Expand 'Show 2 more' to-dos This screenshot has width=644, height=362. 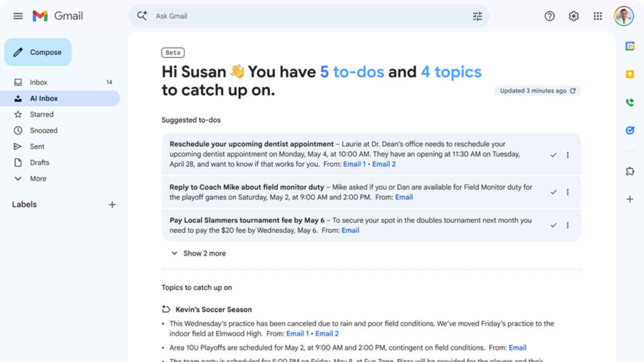click(199, 253)
